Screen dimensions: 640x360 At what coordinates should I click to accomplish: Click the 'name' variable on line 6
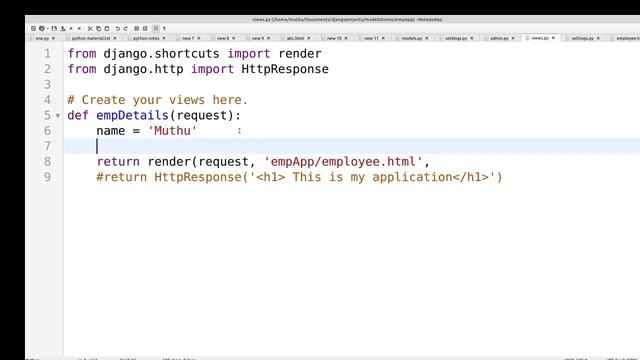[111, 131]
